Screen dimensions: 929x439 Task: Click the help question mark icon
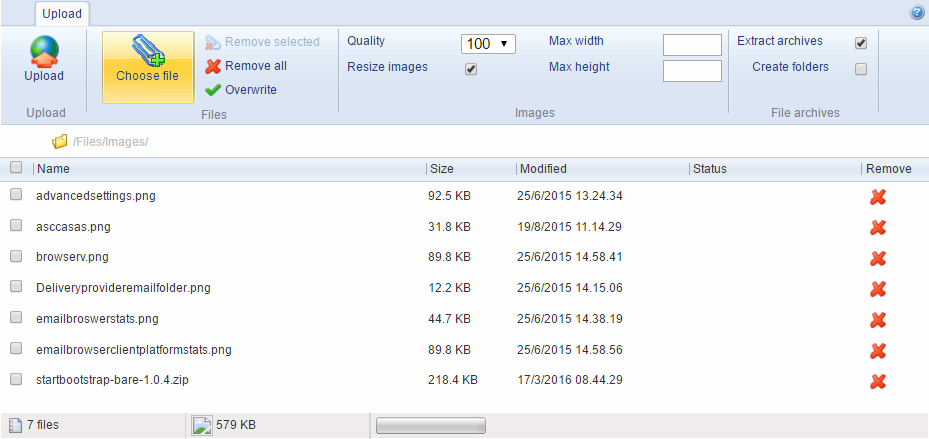[916, 13]
